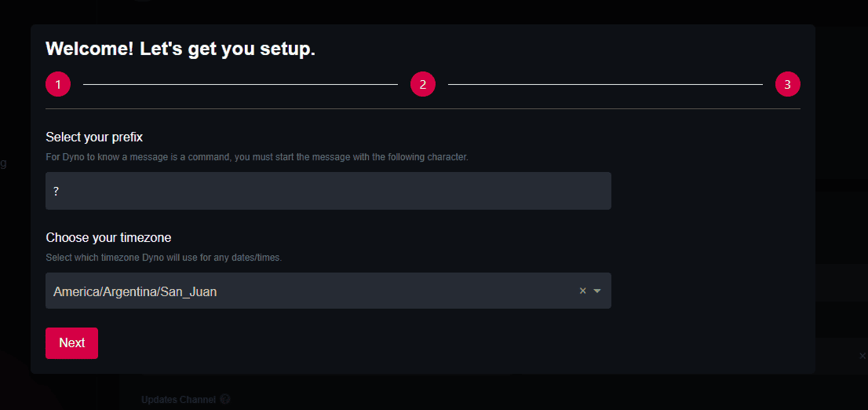Open the timezone dropdown arrow
Screen dimensions: 868x410
point(596,291)
